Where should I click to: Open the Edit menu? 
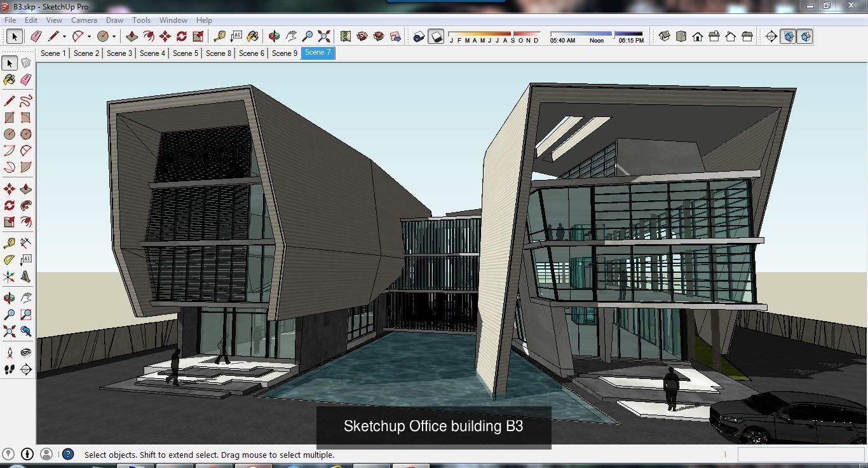tap(31, 20)
